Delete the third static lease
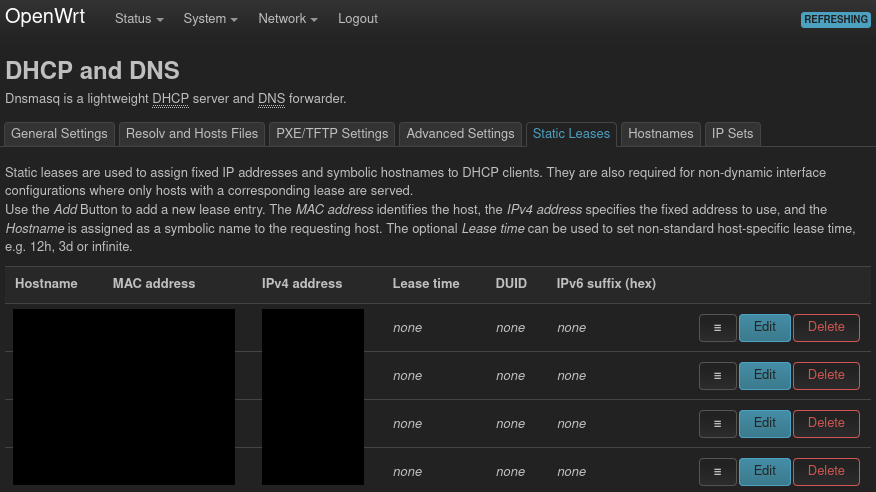 pos(826,424)
